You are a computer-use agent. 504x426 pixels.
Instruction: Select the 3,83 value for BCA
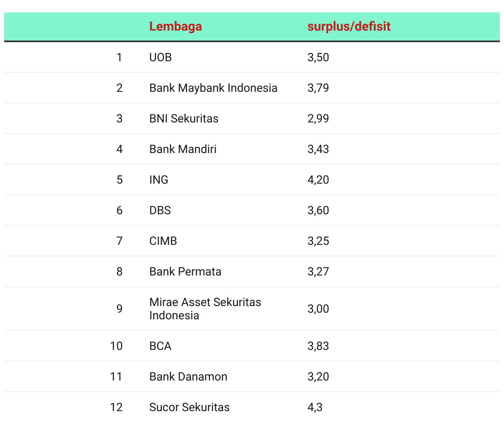coord(318,346)
